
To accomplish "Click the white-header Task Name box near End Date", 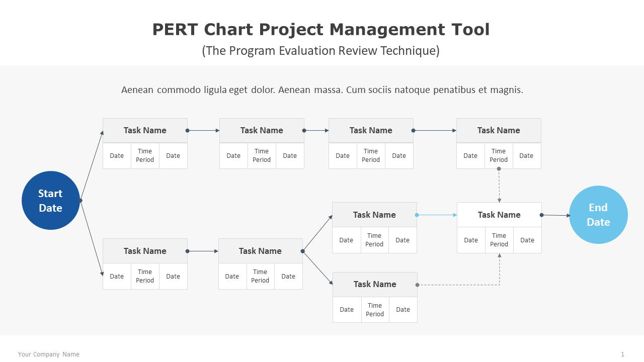I will tap(499, 215).
